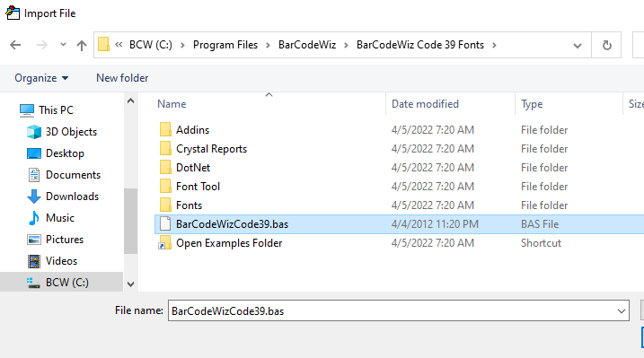Click the Music note icon
Image resolution: width=644 pixels, height=358 pixels.
click(x=33, y=218)
